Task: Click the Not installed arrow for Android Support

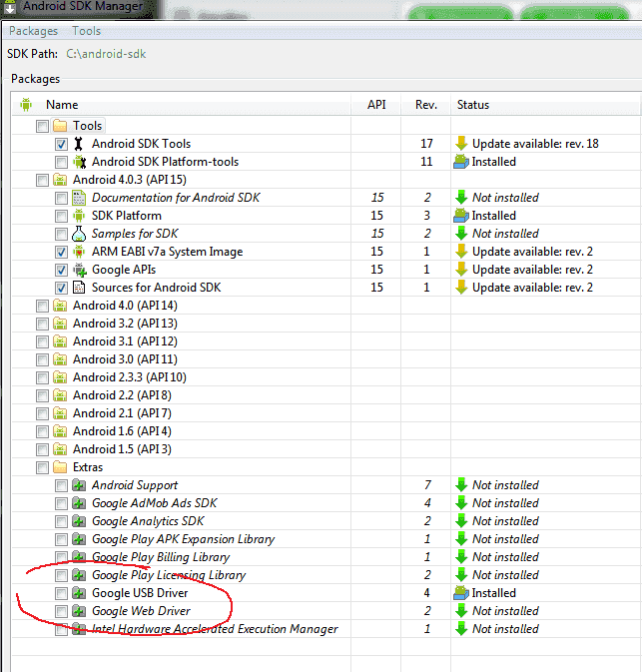Action: (x=461, y=485)
